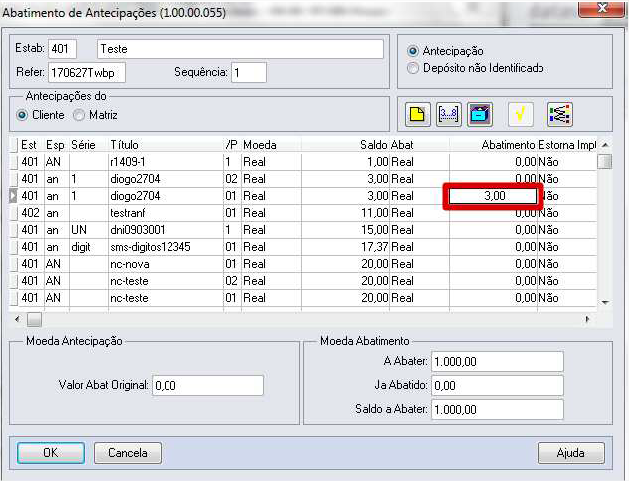Click the Abatimento column header
This screenshot has width=629, height=481.
(493, 145)
